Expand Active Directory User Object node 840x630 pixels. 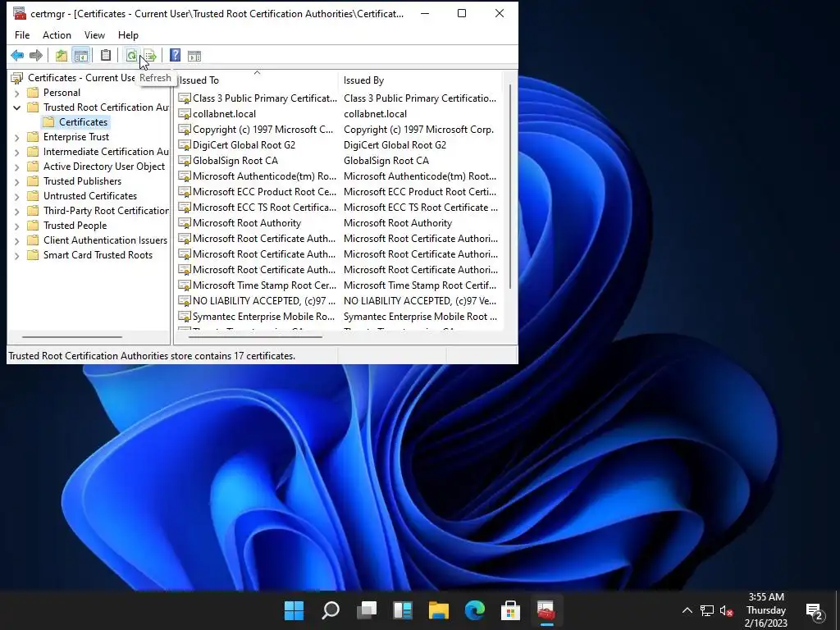tap(16, 167)
